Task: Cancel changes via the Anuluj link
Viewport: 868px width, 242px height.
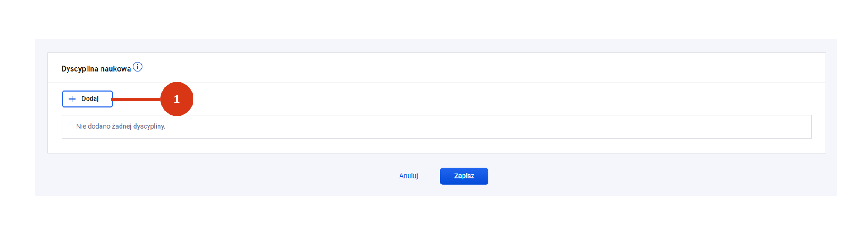Action: coord(408,176)
